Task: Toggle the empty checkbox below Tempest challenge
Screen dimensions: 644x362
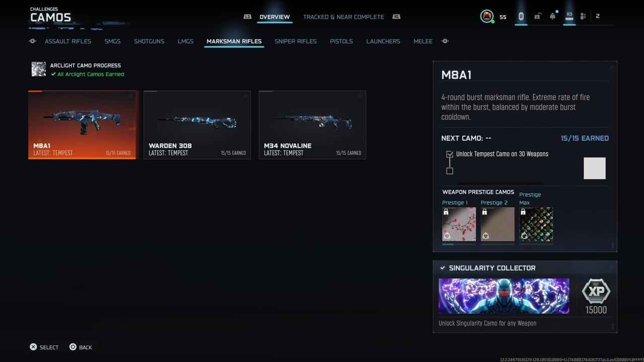Action: [450, 171]
